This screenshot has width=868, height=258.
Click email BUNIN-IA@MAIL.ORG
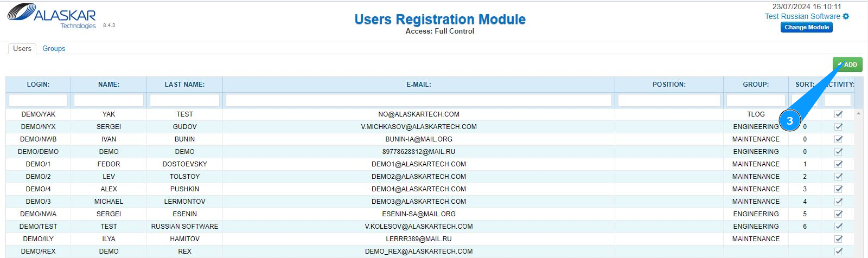pos(419,139)
